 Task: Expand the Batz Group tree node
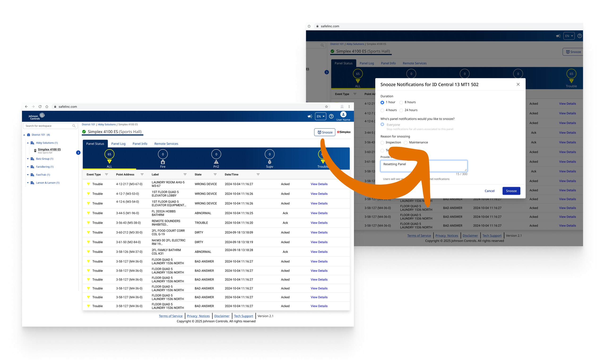pos(28,159)
